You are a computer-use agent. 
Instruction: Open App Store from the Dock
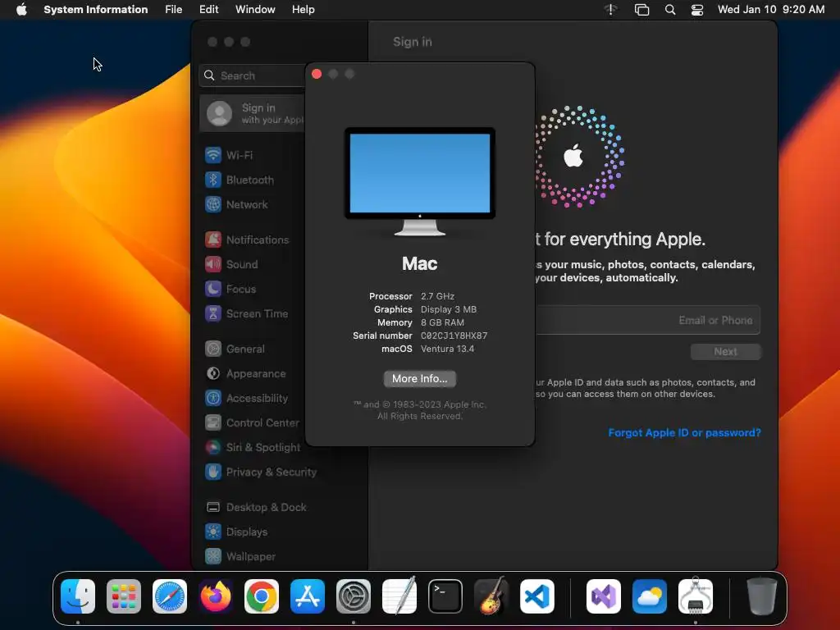pos(308,596)
